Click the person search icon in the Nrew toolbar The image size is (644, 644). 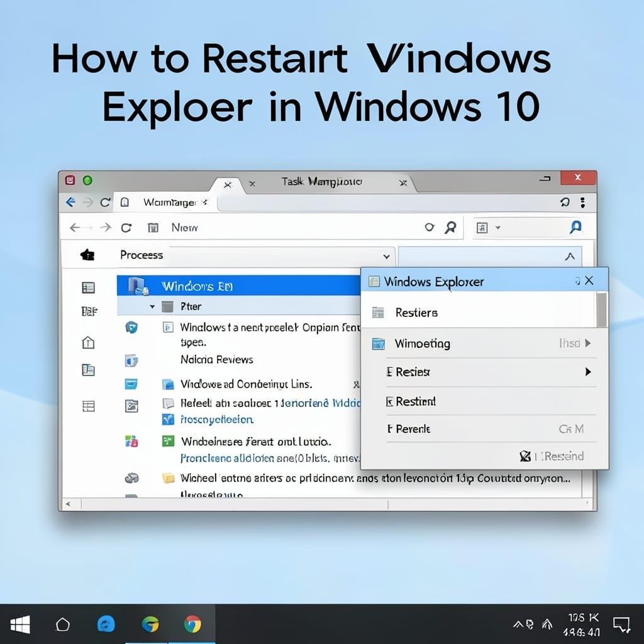[x=450, y=228]
